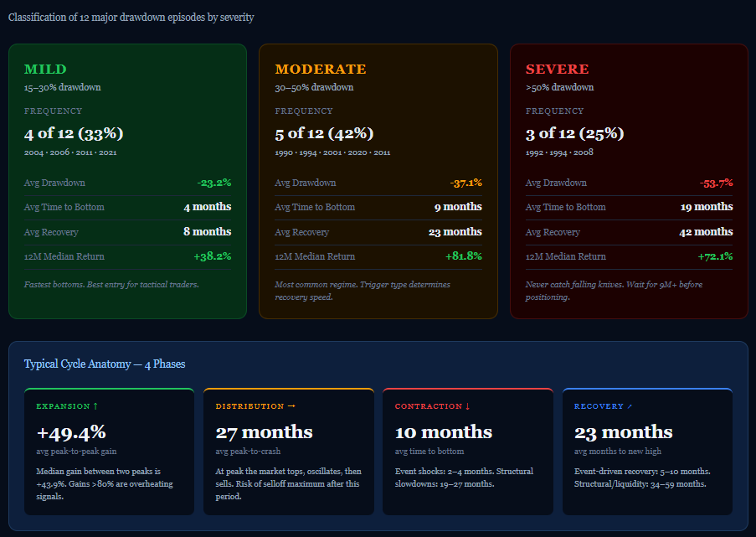This screenshot has height=537, width=756.
Task: Click the -37.1% Avg Drawdown value
Action: point(465,183)
